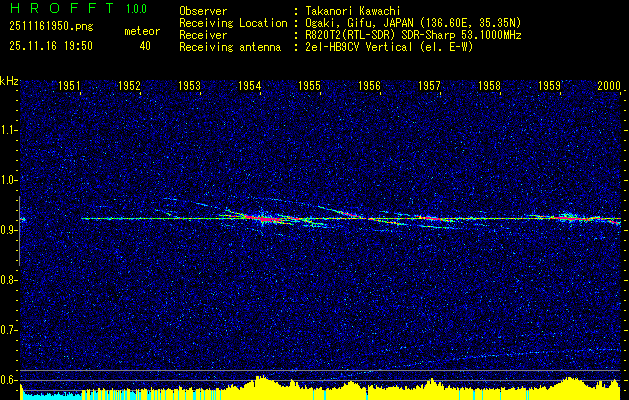Select the filename 2511161950.png
This screenshot has width=629, height=400.
click(x=51, y=27)
